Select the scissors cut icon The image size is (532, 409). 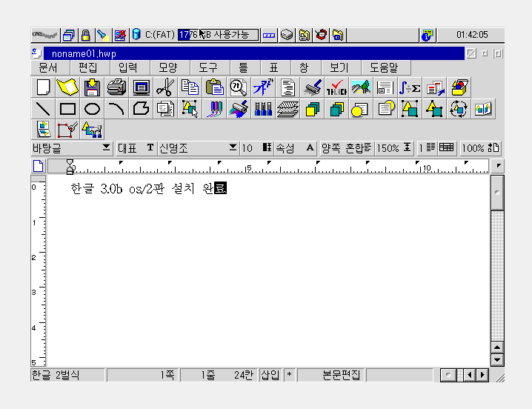[164, 87]
